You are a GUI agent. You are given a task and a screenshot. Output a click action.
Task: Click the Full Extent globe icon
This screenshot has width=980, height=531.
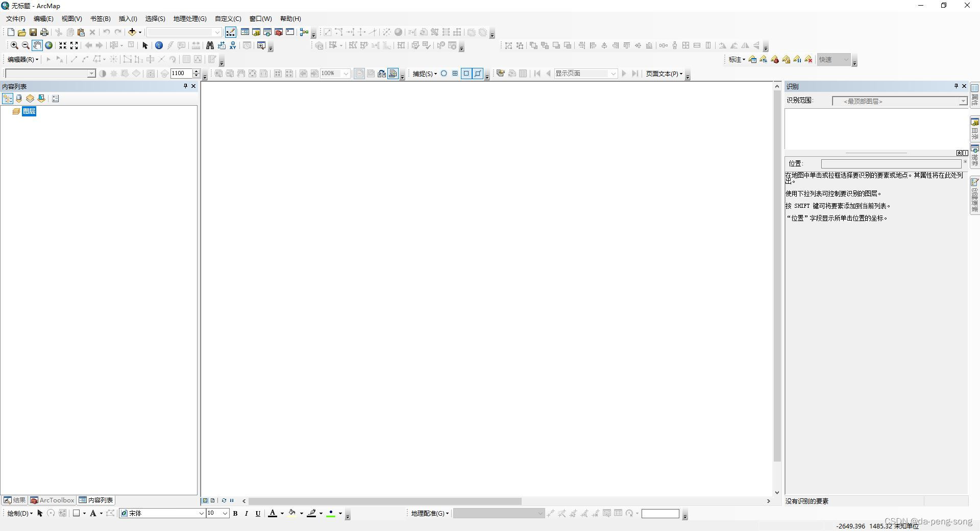coord(48,45)
